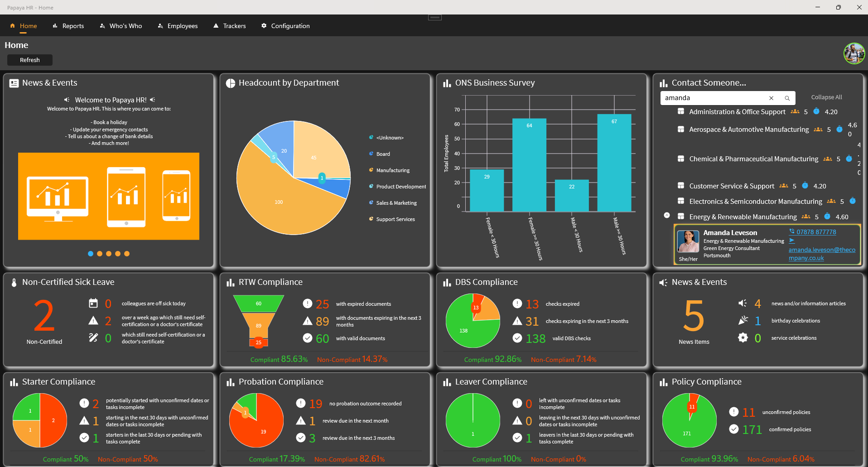This screenshot has height=467, width=868.
Task: Open the Reports menu
Action: tap(73, 26)
